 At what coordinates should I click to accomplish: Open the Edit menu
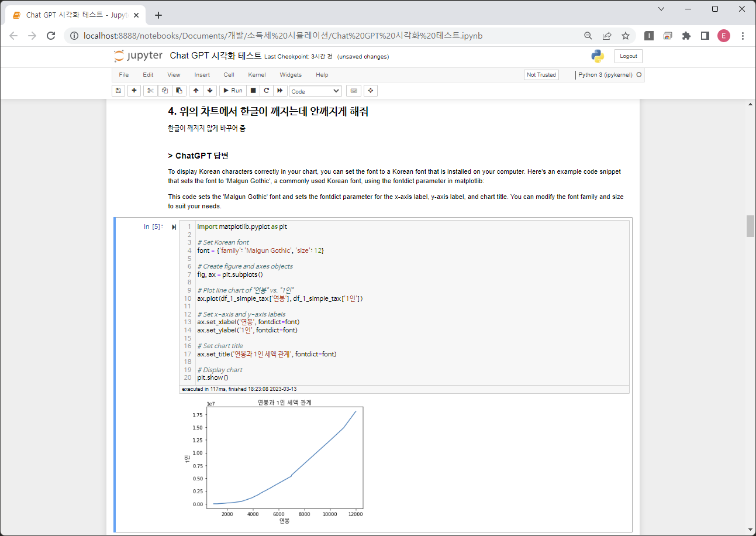[x=148, y=75]
